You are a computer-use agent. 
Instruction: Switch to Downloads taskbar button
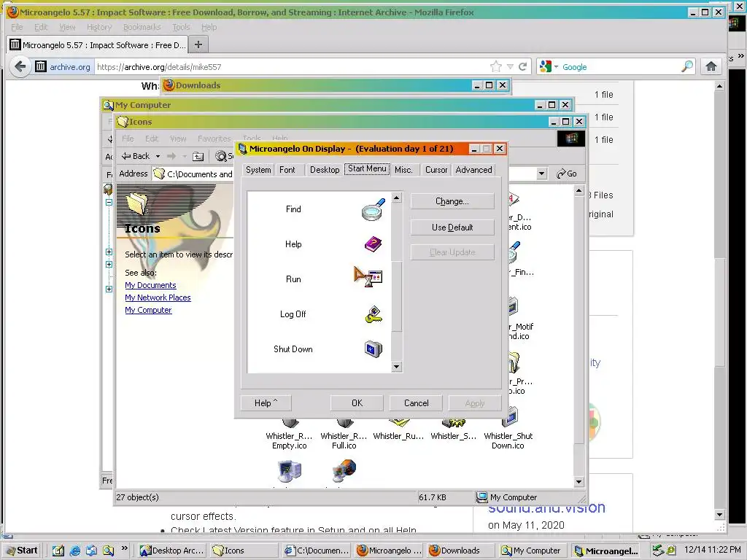(460, 551)
